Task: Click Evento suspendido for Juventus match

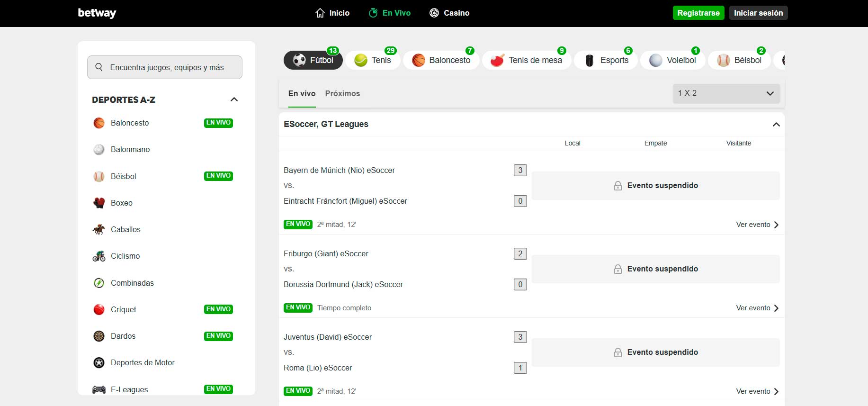Action: click(x=656, y=352)
